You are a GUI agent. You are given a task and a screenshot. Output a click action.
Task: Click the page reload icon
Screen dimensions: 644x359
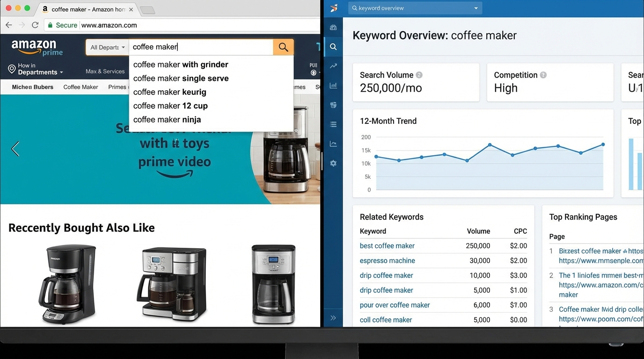pos(34,25)
